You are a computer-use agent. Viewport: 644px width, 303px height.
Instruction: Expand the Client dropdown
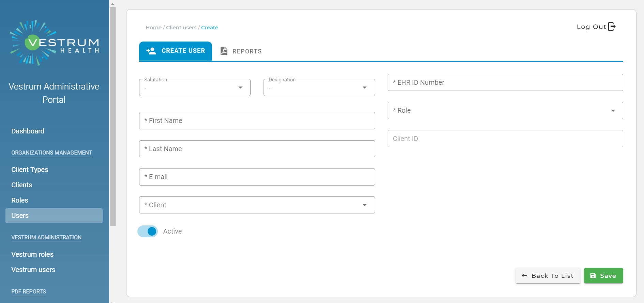pos(257,205)
